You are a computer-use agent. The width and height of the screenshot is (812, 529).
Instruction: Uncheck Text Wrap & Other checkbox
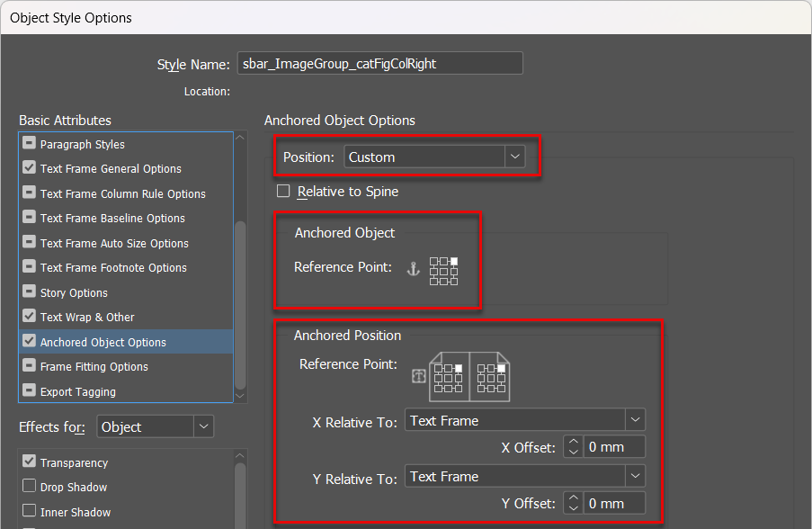pyautogui.click(x=30, y=316)
